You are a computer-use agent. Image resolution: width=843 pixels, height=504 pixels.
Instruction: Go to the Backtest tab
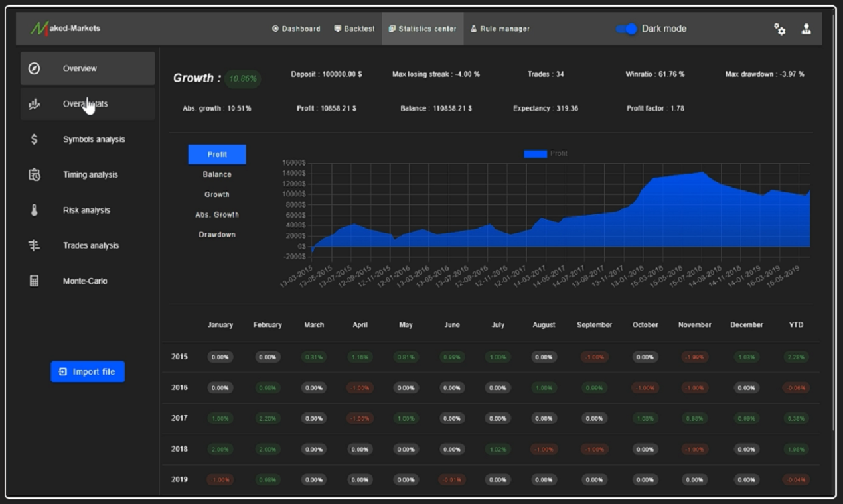tap(354, 29)
